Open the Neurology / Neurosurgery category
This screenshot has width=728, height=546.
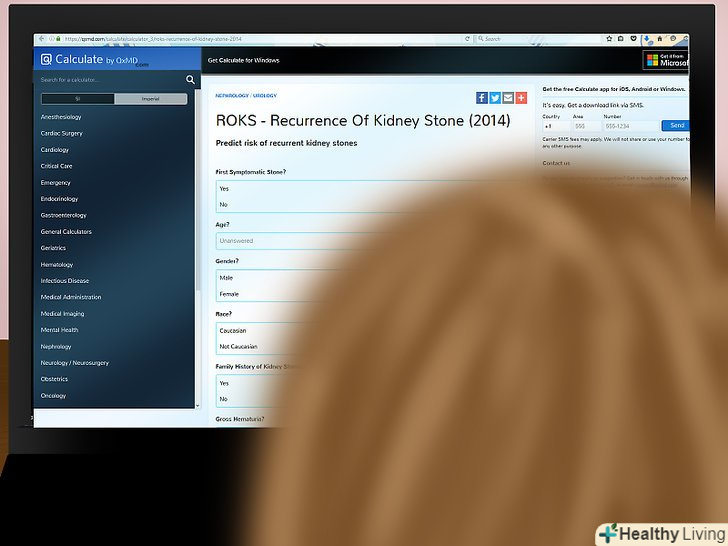pos(74,363)
